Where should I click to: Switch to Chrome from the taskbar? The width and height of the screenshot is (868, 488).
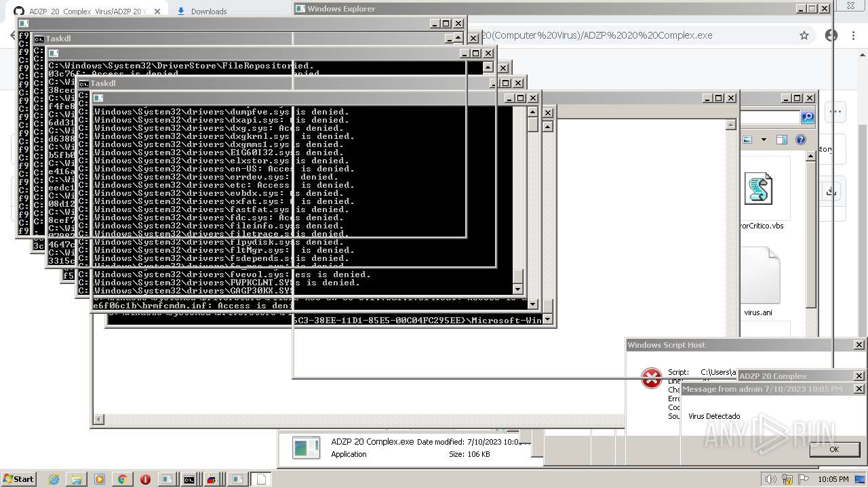(x=123, y=479)
